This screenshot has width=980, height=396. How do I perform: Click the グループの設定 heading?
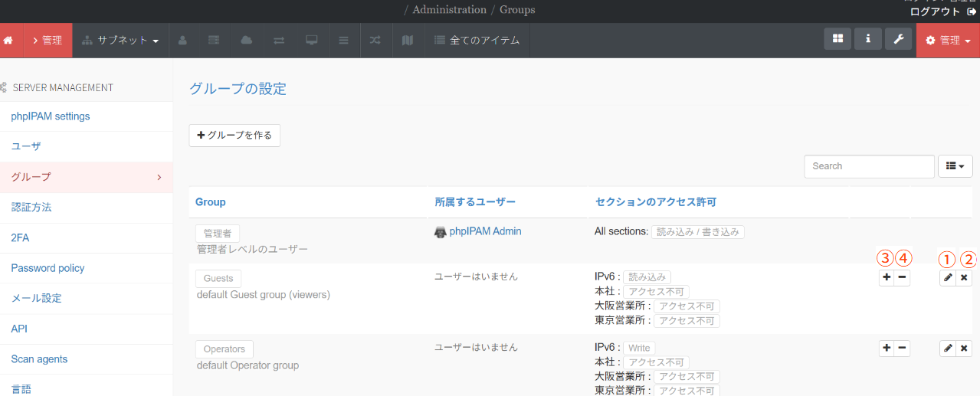[x=238, y=89]
